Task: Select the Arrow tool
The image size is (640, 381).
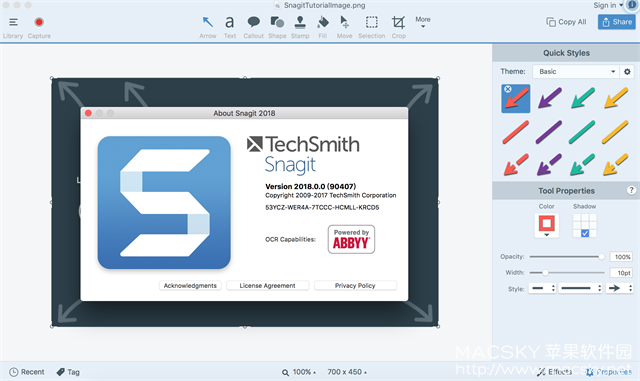Action: 208,27
